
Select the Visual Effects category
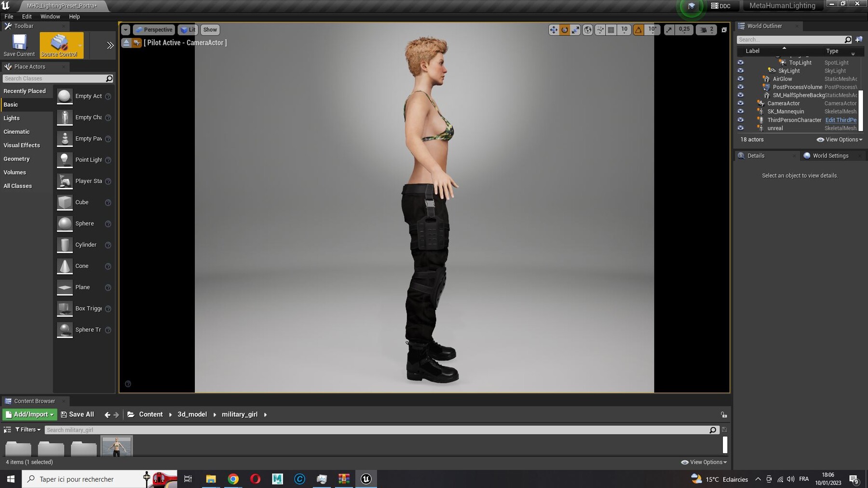(x=25, y=145)
